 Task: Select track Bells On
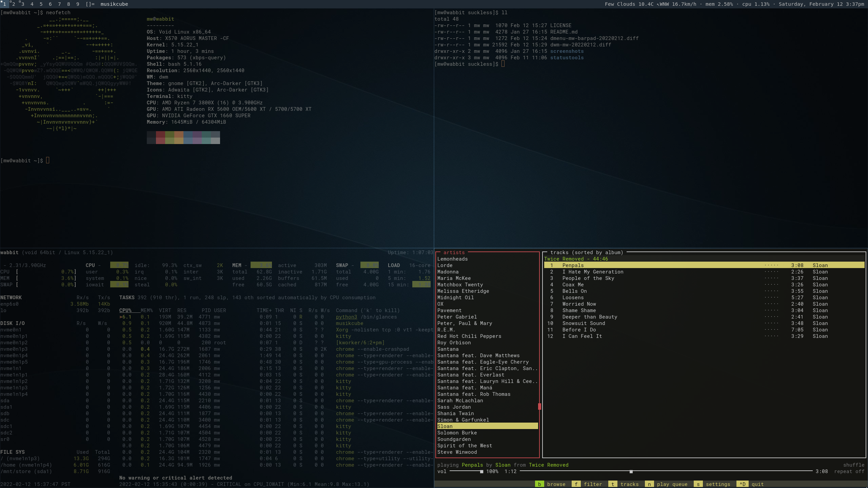tap(704, 291)
